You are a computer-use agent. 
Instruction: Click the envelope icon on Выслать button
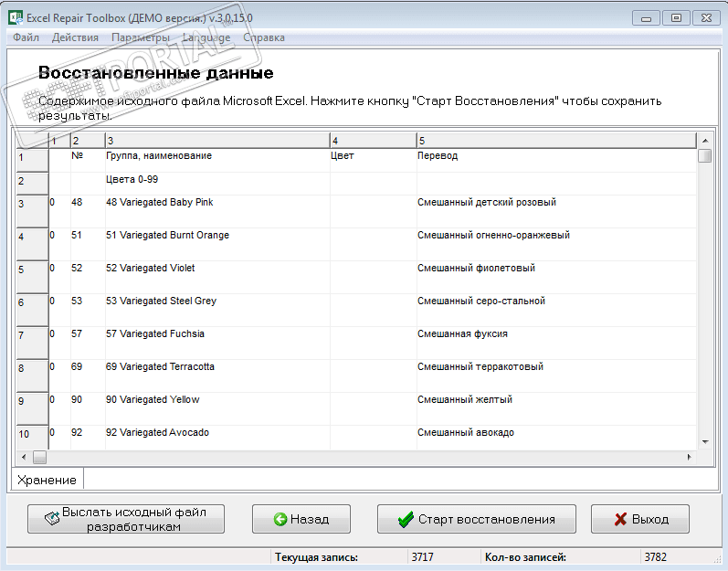52,518
